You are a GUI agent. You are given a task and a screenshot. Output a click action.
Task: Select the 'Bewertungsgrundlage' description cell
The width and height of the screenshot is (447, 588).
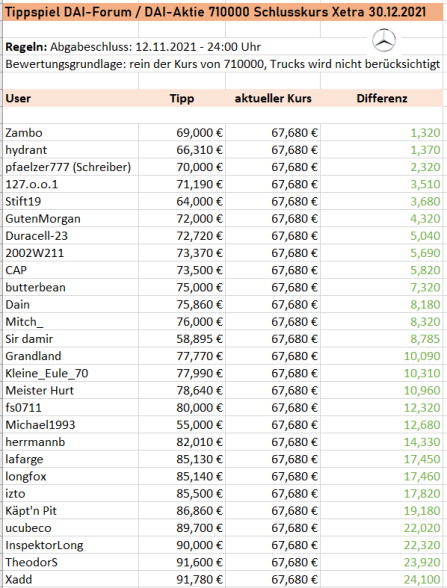(223, 64)
